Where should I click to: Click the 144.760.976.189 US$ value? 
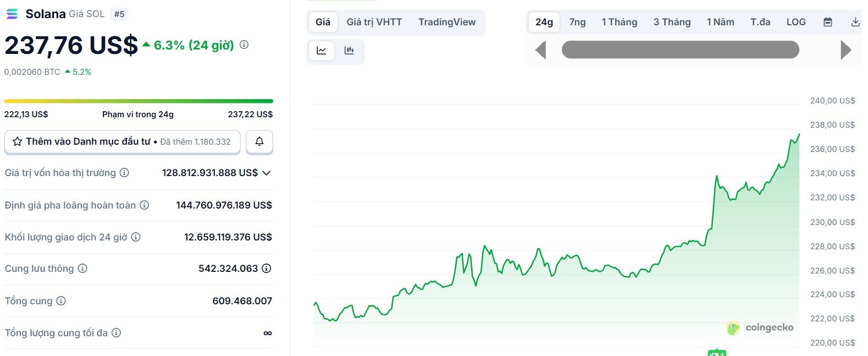[x=224, y=205]
